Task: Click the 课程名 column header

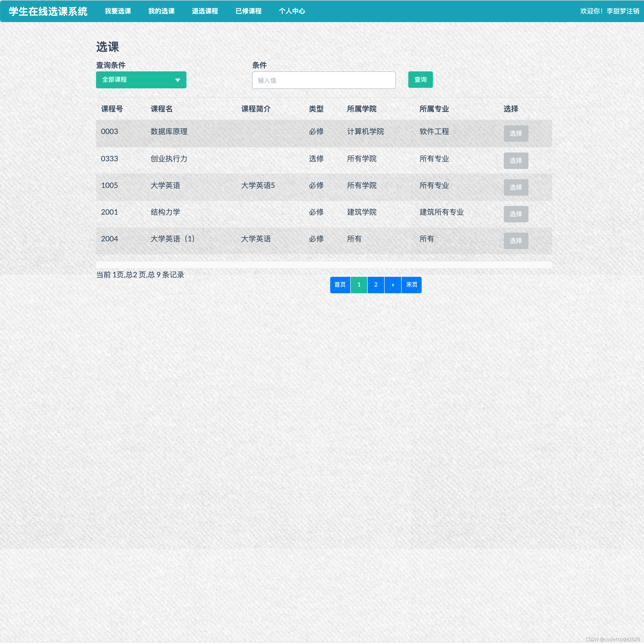Action: click(162, 109)
